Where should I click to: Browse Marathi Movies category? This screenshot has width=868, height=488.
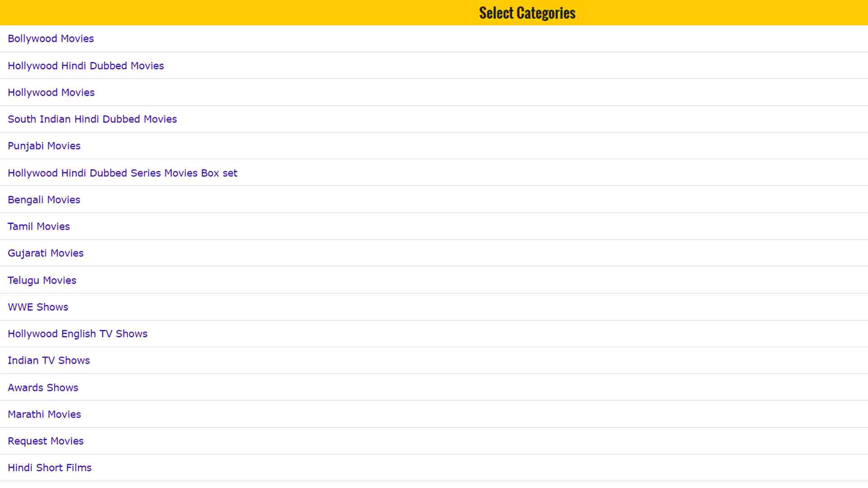click(44, 414)
